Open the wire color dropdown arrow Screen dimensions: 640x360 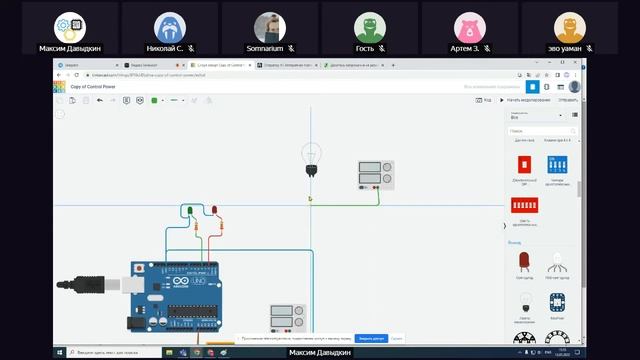click(162, 100)
